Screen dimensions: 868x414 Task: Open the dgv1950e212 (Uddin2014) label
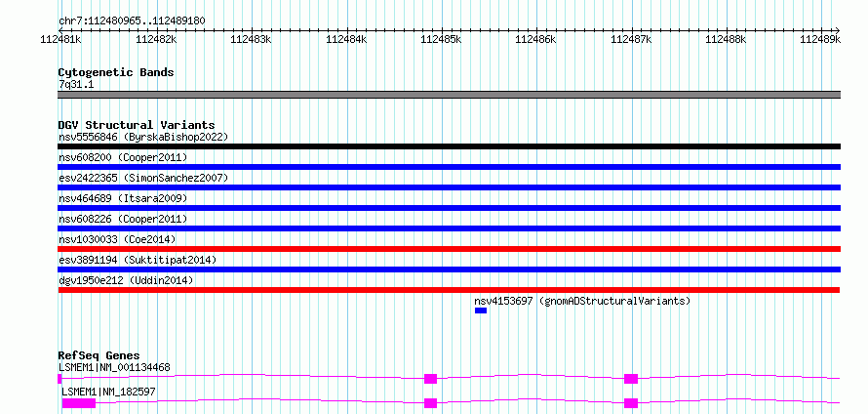click(x=126, y=280)
